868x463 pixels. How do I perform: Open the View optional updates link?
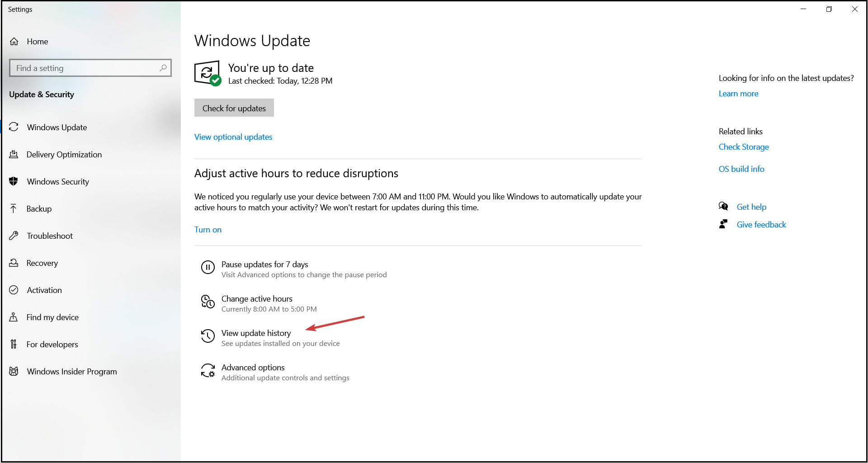[233, 137]
